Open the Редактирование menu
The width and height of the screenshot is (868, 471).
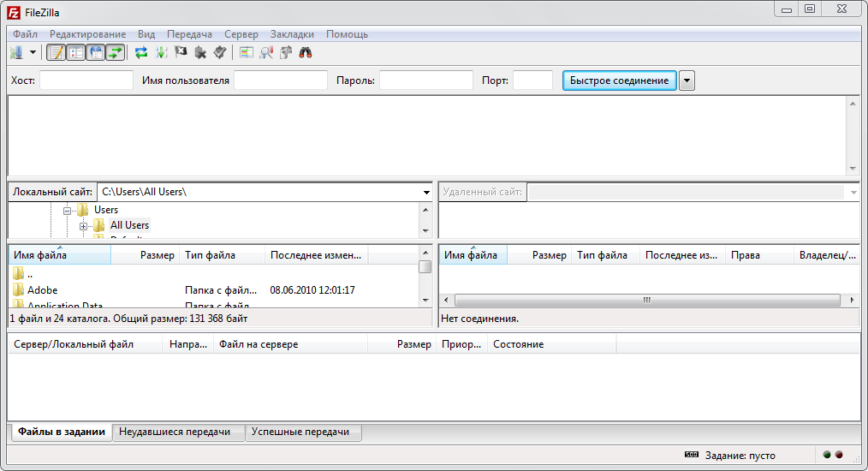(87, 34)
